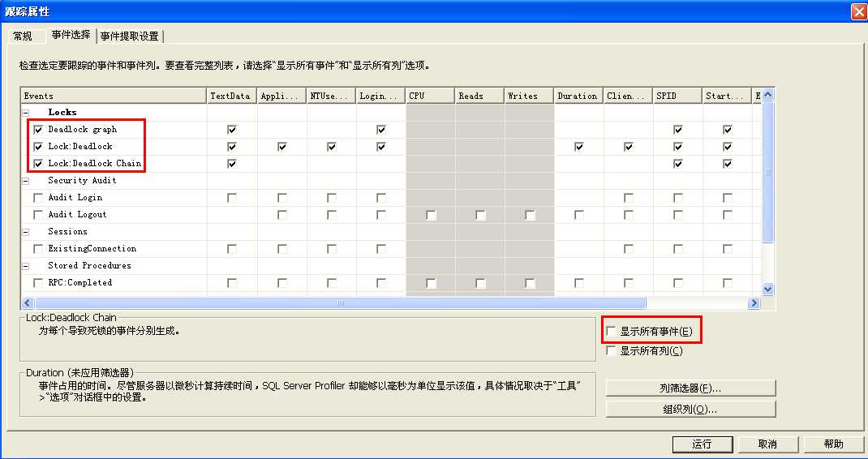Open 列筛选器(F)... dialog
Image resolution: width=868 pixels, height=459 pixels.
[x=690, y=388]
